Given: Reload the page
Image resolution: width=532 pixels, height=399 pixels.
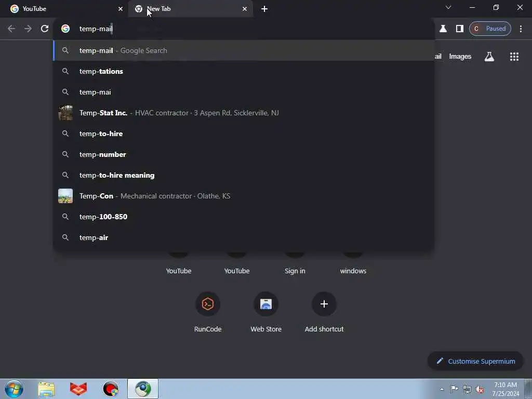Looking at the screenshot, I should (45, 29).
